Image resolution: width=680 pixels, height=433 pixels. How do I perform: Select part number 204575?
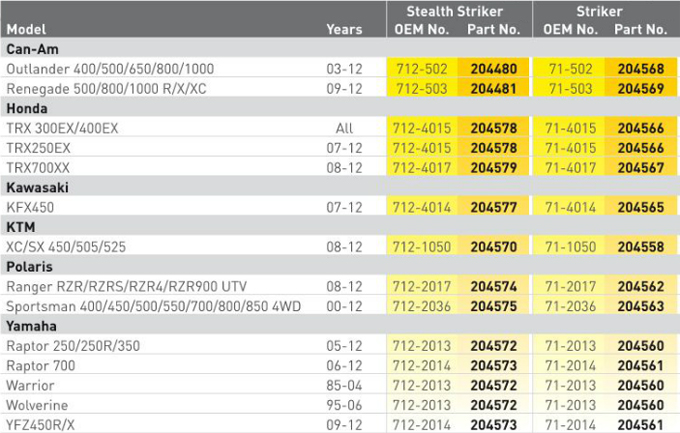[x=494, y=306]
